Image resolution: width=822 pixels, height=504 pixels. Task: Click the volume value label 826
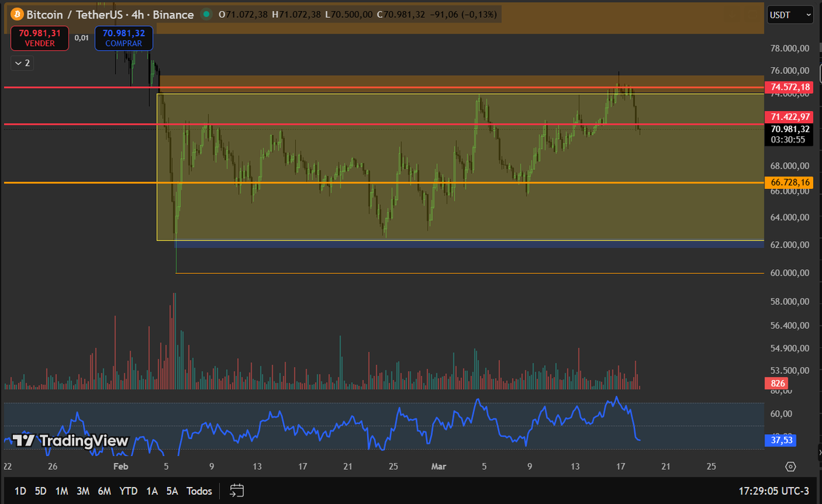point(777,384)
